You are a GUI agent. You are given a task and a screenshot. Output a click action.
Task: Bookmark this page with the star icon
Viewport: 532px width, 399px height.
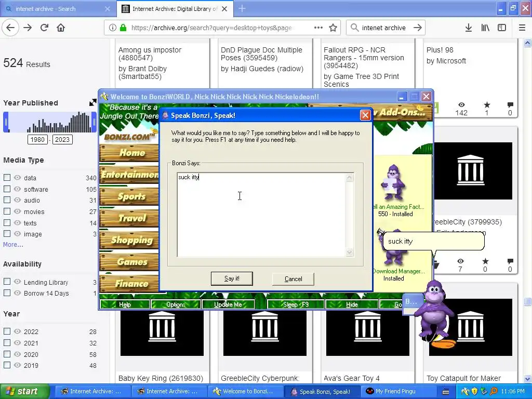[333, 28]
